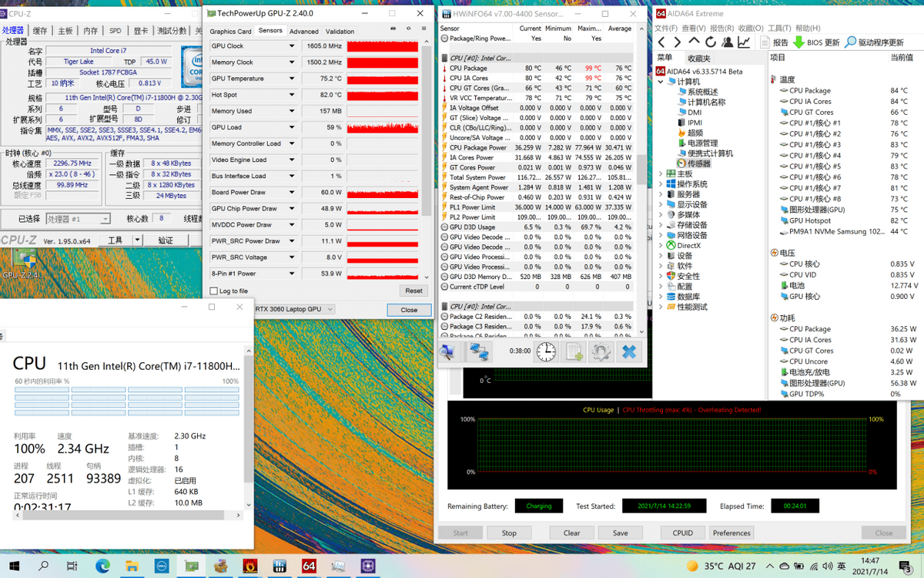Screen dimensions: 924x578
Task: Enable the Log to file checkbox
Action: [214, 291]
